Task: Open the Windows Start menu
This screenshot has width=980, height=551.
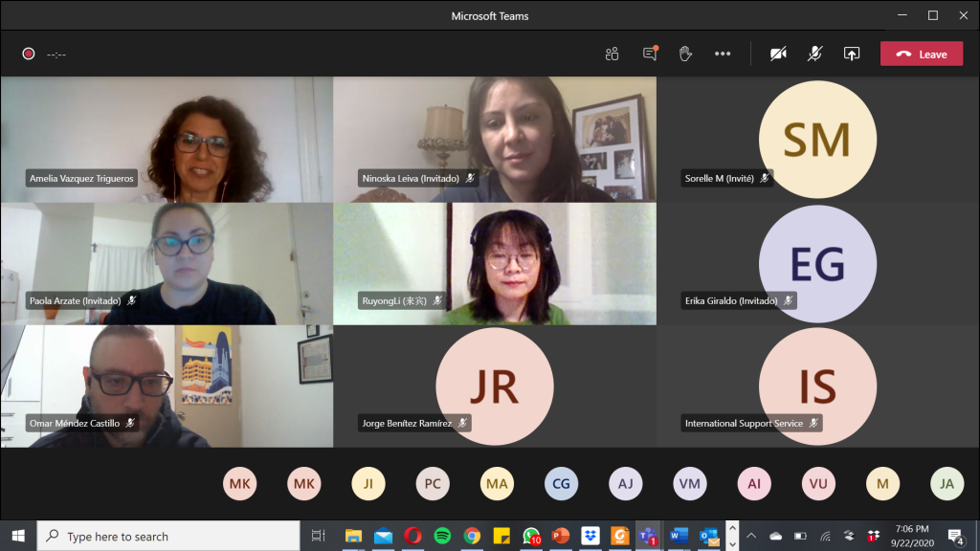Action: (18, 536)
